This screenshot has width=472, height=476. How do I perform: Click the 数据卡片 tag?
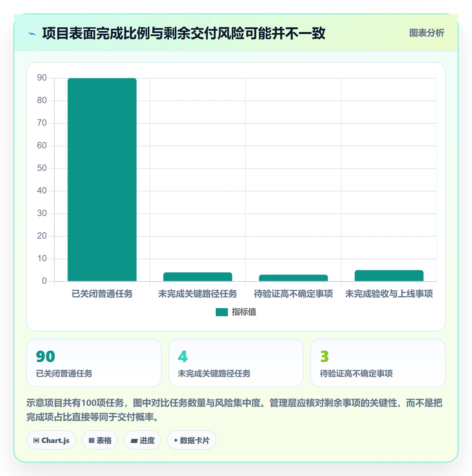pyautogui.click(x=191, y=440)
